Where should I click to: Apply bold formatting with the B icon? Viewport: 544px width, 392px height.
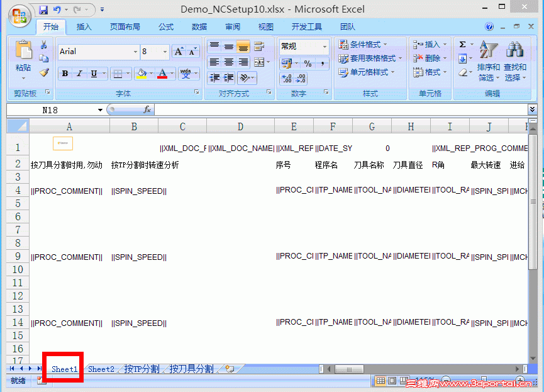click(x=64, y=74)
